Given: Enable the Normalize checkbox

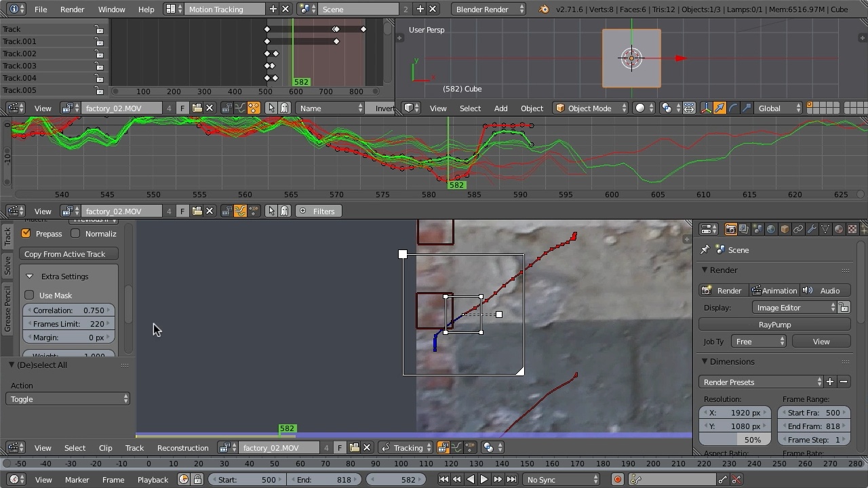Looking at the screenshot, I should click(75, 234).
